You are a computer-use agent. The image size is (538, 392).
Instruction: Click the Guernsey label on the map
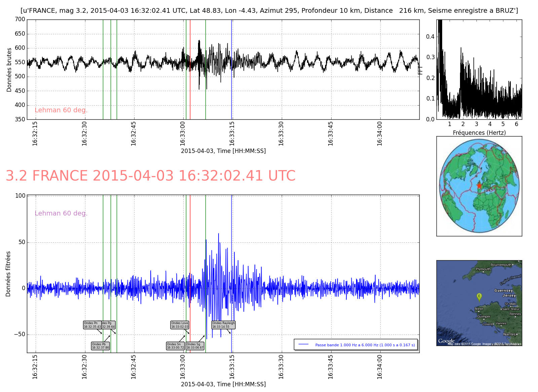[x=503, y=290]
